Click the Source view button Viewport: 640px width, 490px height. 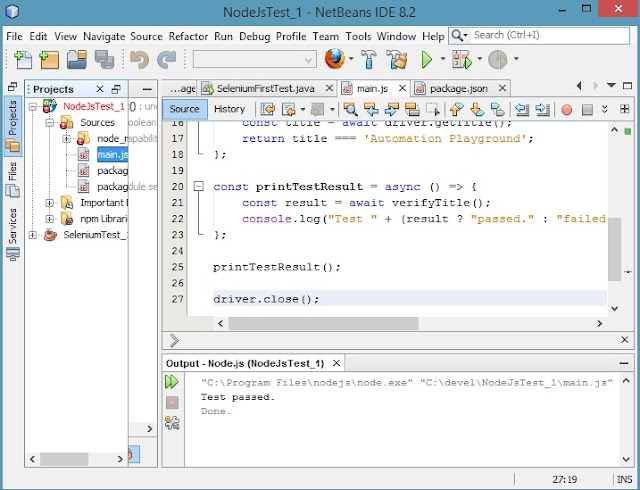coord(184,109)
